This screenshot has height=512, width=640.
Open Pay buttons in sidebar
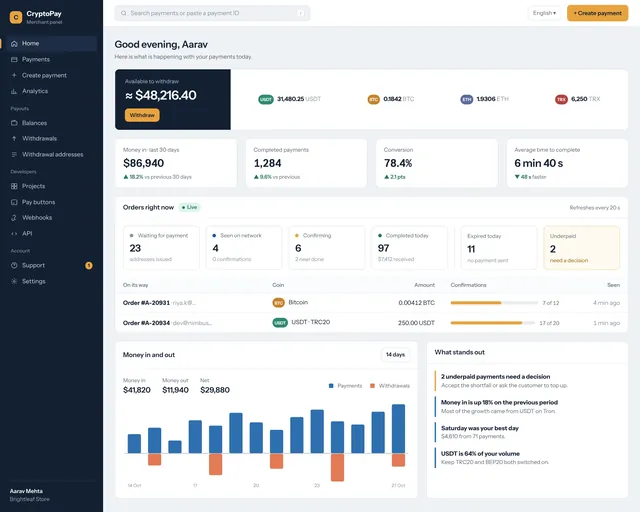[x=51, y=202]
